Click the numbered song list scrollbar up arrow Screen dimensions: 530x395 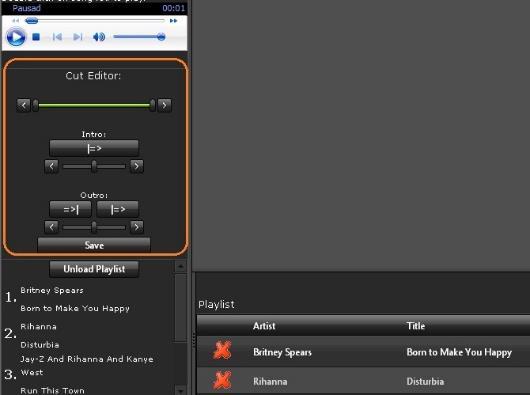pyautogui.click(x=180, y=266)
